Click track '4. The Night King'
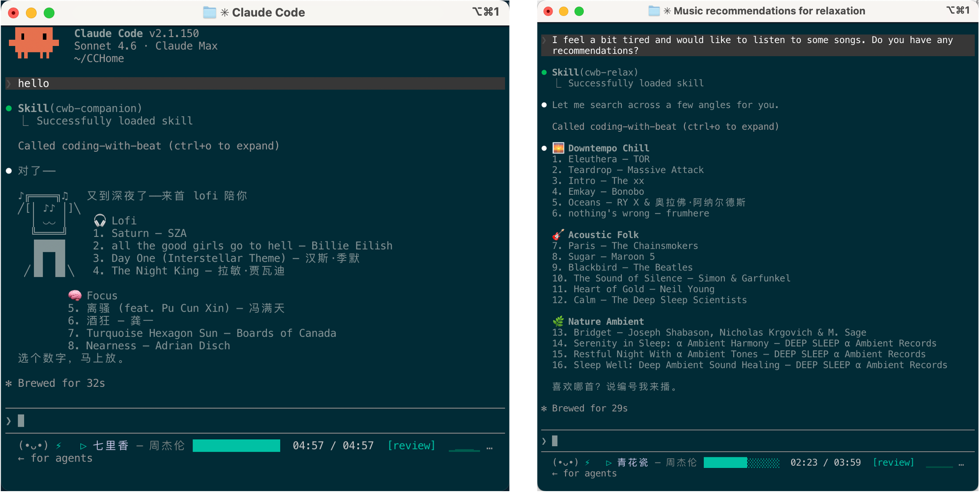 coord(189,271)
